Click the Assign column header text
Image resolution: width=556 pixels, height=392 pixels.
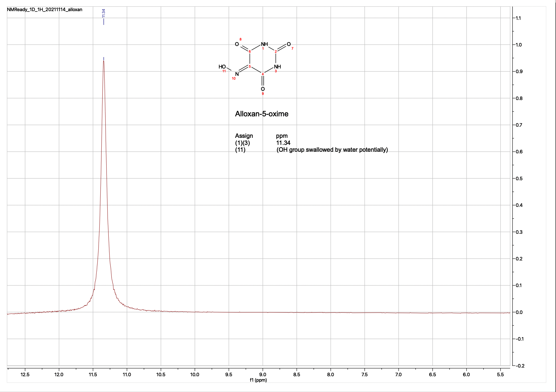(x=244, y=136)
